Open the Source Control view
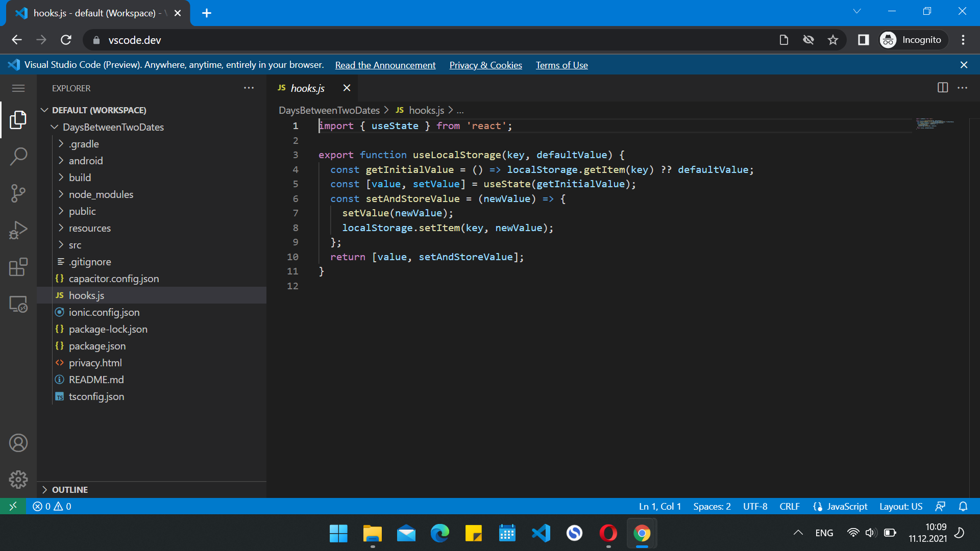 tap(18, 193)
